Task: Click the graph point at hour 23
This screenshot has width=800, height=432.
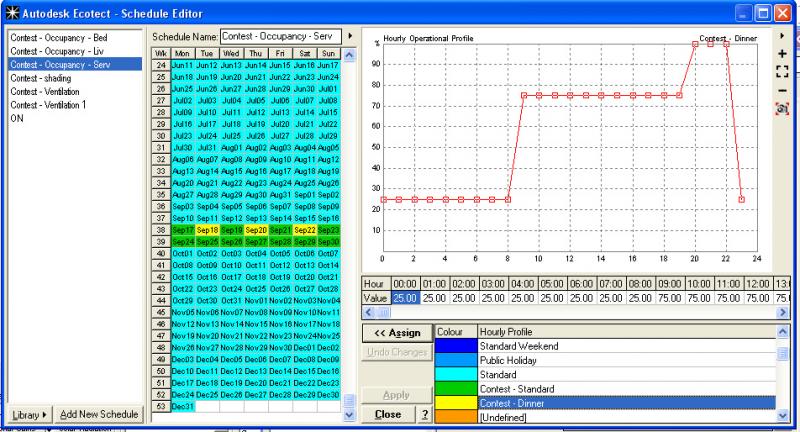Action: 741,199
